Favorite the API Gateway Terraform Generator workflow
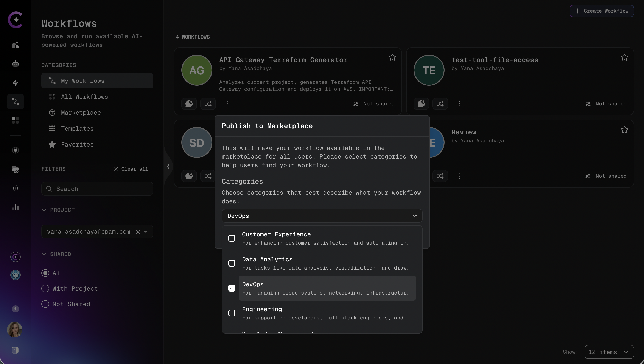Image resolution: width=644 pixels, height=364 pixels. [x=392, y=57]
